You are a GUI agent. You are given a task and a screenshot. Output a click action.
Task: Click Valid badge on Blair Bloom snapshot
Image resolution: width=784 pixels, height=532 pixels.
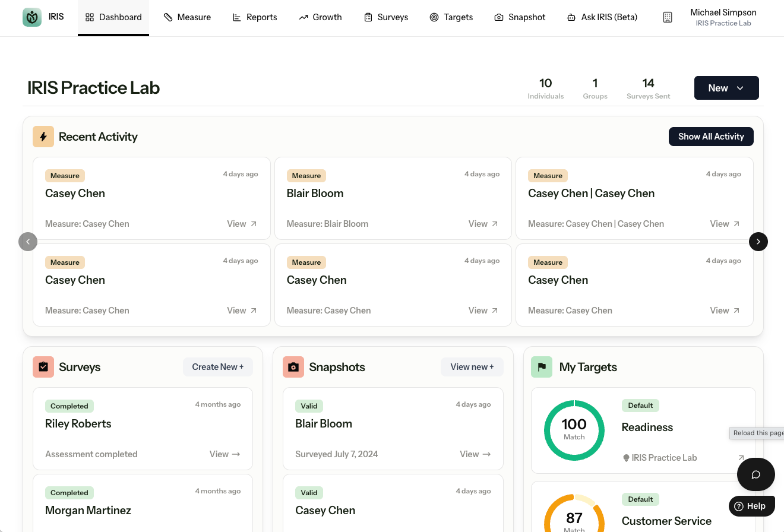[x=309, y=406]
